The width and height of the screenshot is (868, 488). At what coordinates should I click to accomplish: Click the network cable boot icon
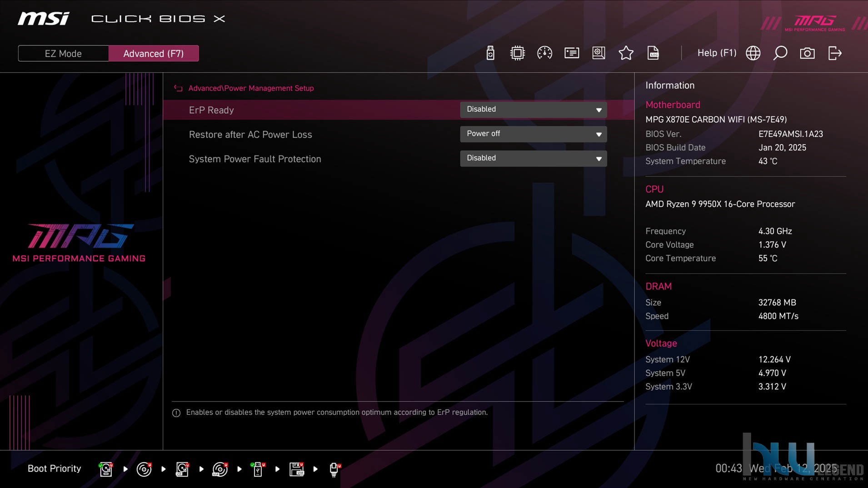point(334,469)
